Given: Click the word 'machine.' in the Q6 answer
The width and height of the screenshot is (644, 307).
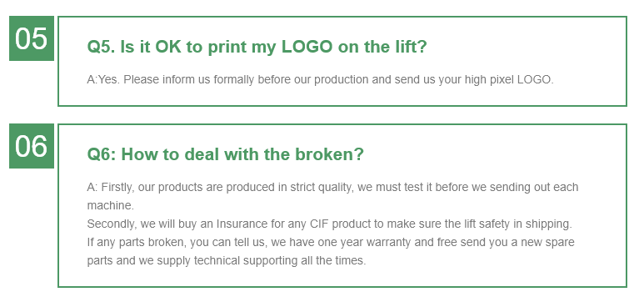Looking at the screenshot, I should coord(111,205).
